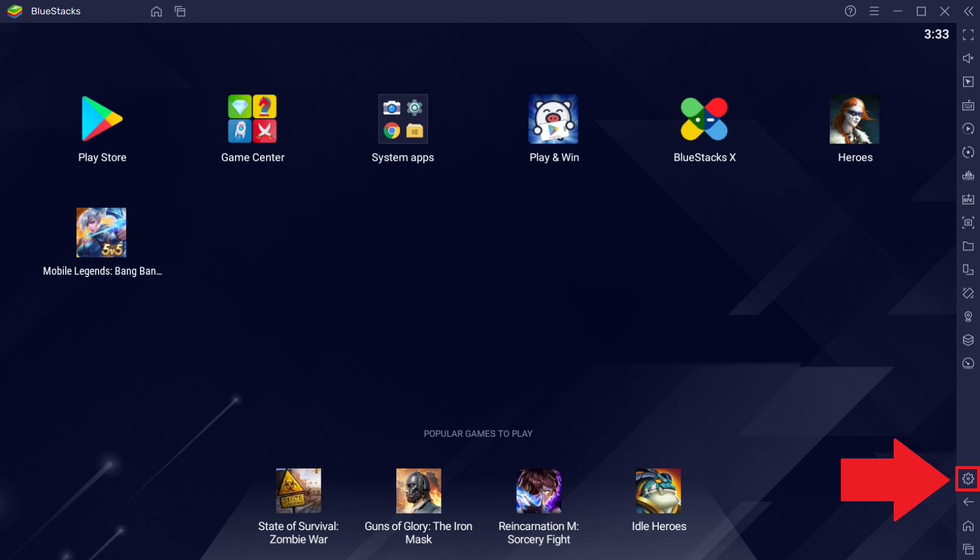Click the home icon in side toolbar
The width and height of the screenshot is (980, 560).
tap(968, 526)
